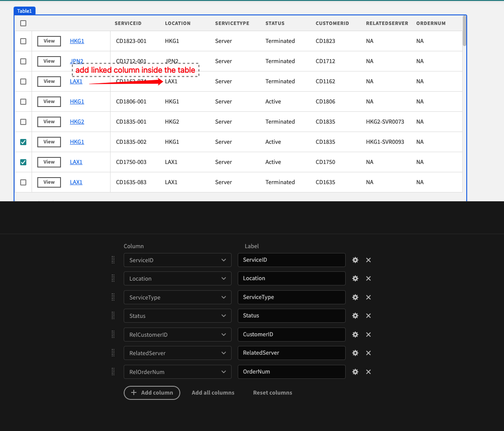Screen dimensions: 504x431
Task: Click View button in CD1635-083 row
Action: tap(49, 182)
